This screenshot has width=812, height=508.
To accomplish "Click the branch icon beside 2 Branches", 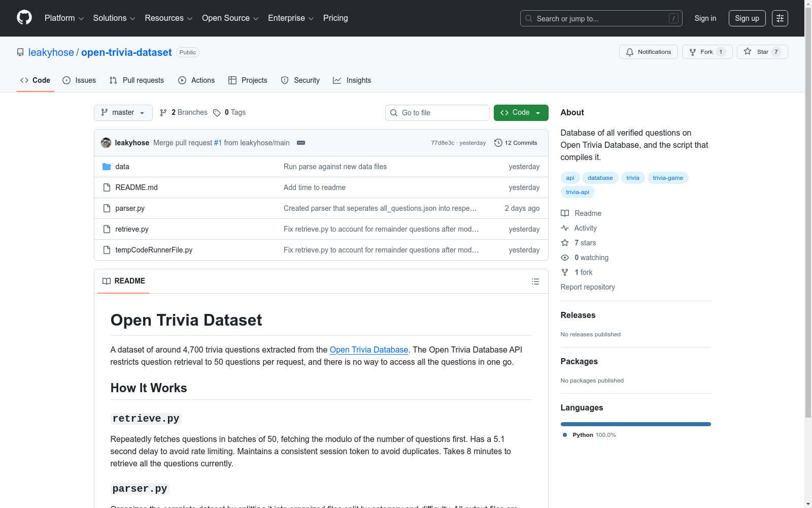I will [x=163, y=113].
